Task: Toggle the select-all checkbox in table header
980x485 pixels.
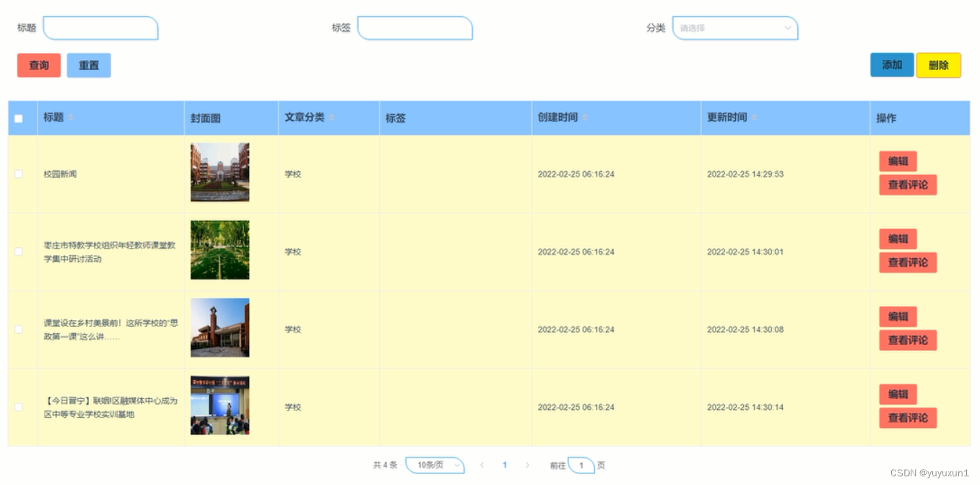Action: click(18, 118)
